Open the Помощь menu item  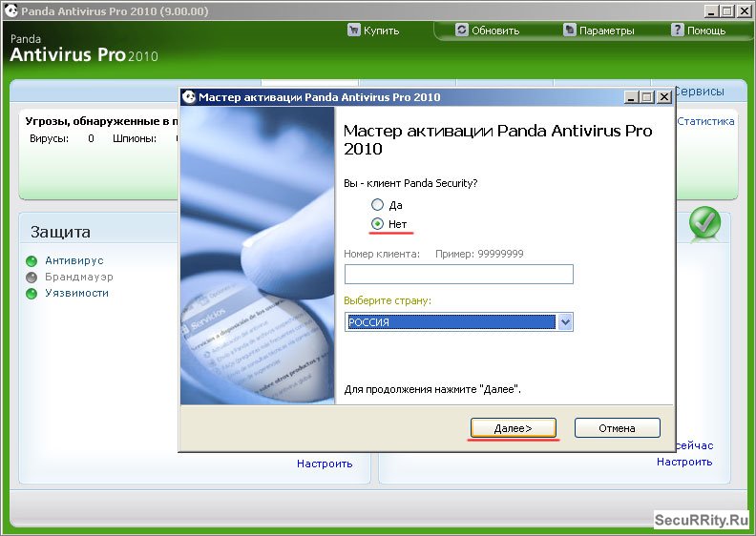pyautogui.click(x=699, y=31)
